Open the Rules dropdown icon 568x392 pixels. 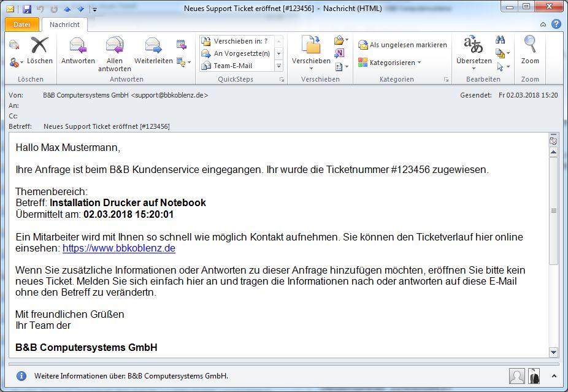click(341, 40)
